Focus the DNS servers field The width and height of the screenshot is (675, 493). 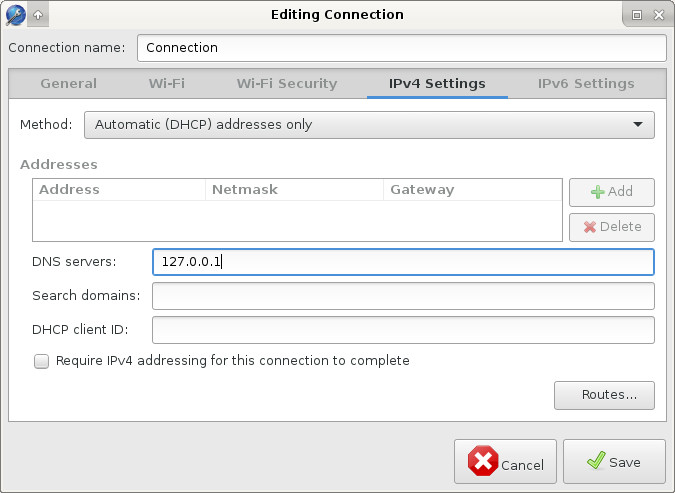(x=403, y=262)
